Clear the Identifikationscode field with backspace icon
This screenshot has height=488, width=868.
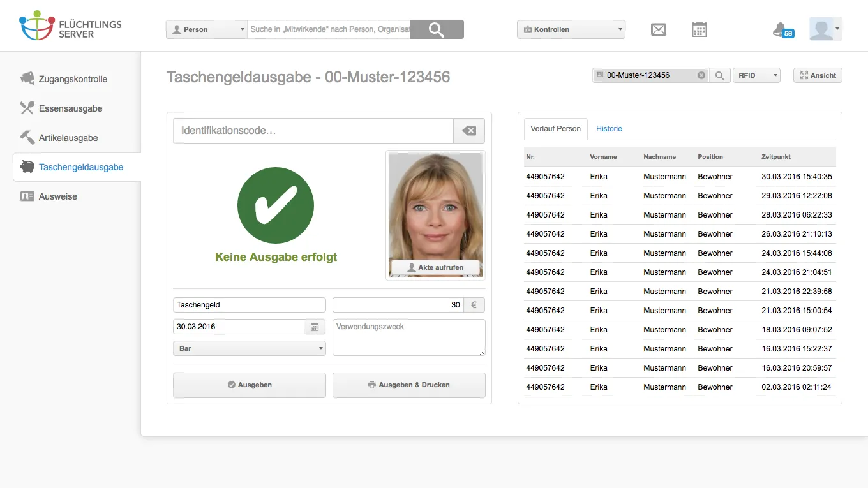pos(469,131)
